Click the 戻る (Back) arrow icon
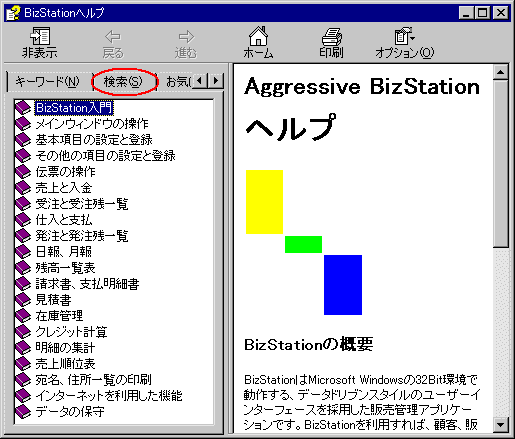Screen dimensions: 515x439 [113, 37]
